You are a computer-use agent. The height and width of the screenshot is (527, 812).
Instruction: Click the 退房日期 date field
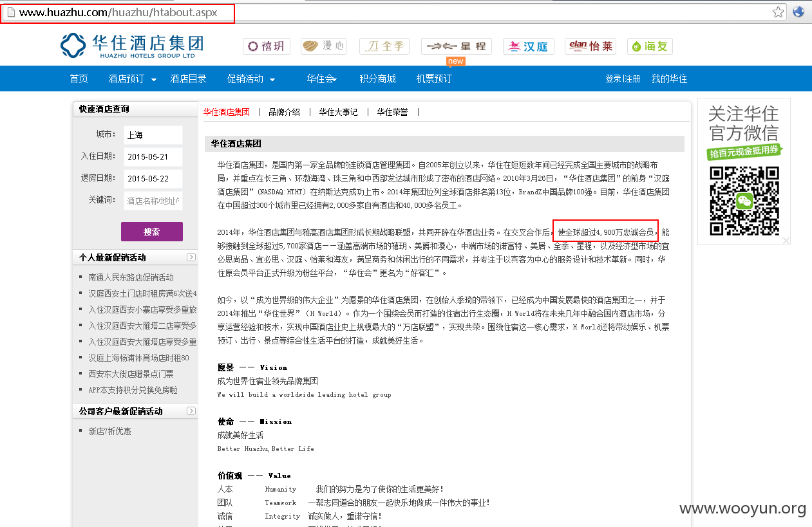pos(153,179)
